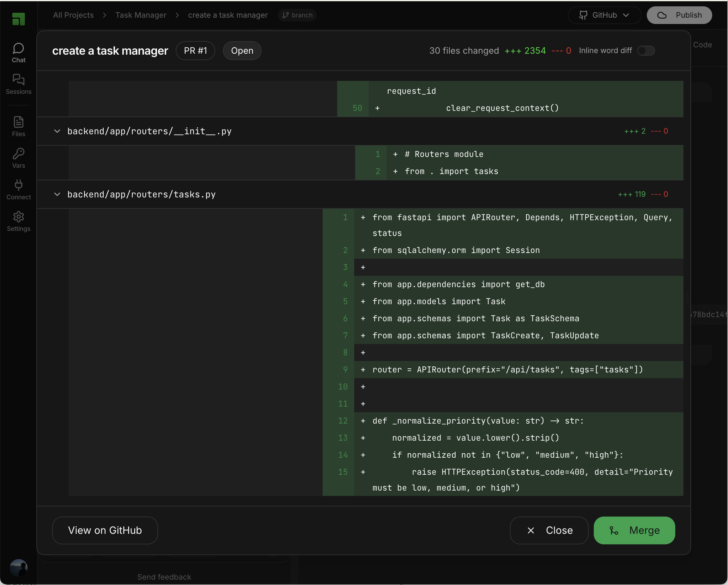
Task: Click View on GitHub
Action: pyautogui.click(x=105, y=530)
